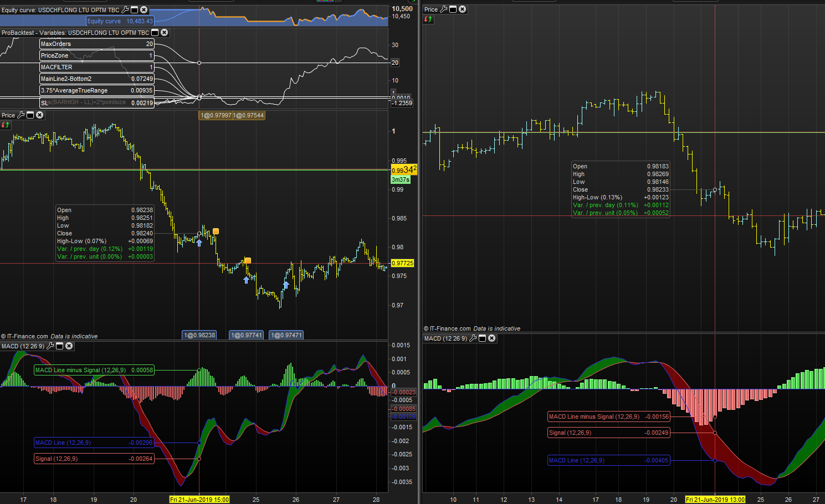Viewport: 825px width, 504px height.
Task: Click the MainLine2-Bottom2 variable row
Action: click(97, 79)
